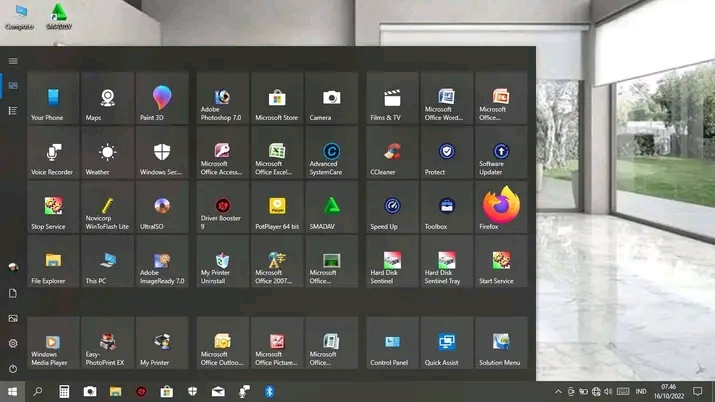Open the Solution Menu tile
The height and width of the screenshot is (402, 715).
coord(501,343)
